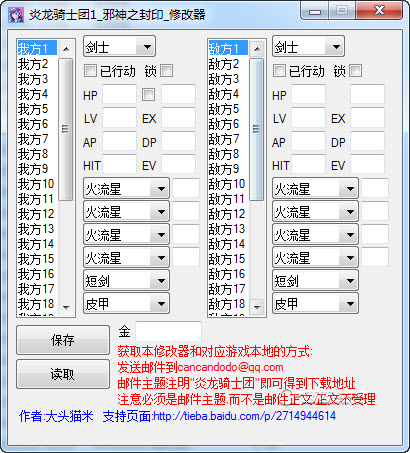Select 敌方6 in the enemy list
The image size is (410, 453).
click(x=228, y=124)
